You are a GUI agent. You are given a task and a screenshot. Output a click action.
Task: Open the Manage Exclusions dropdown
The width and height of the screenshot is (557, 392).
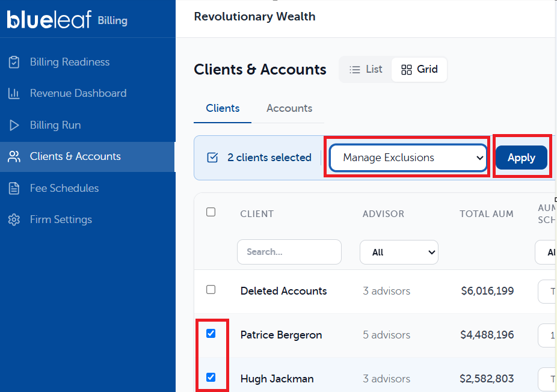coord(408,158)
